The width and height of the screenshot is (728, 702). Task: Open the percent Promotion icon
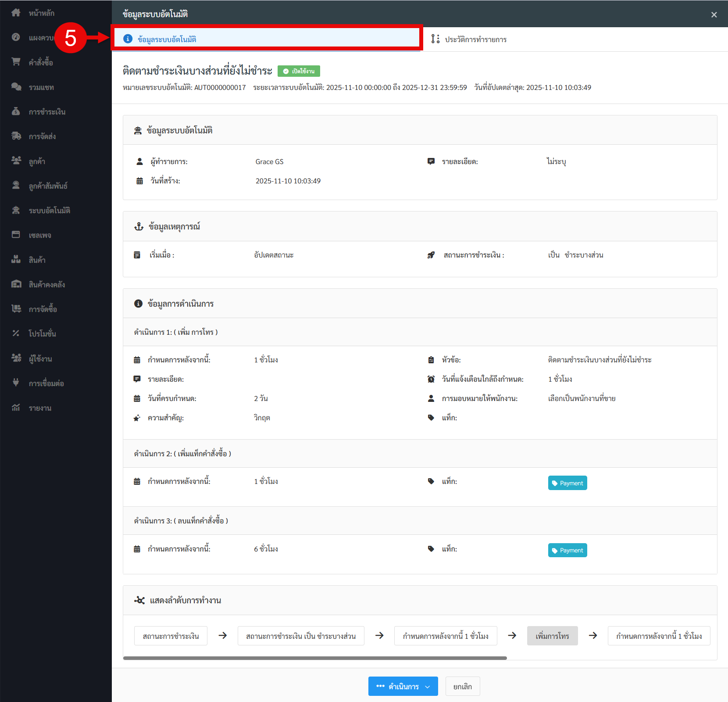tap(16, 333)
